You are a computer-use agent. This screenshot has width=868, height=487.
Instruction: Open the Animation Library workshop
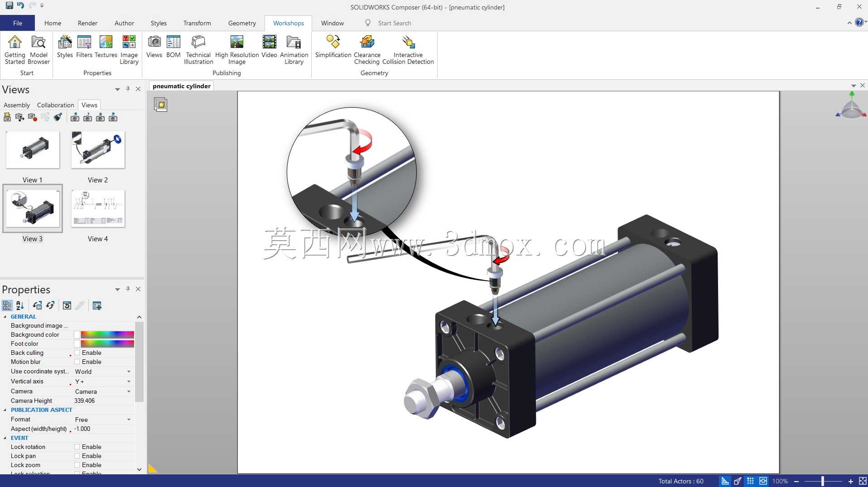(x=294, y=50)
